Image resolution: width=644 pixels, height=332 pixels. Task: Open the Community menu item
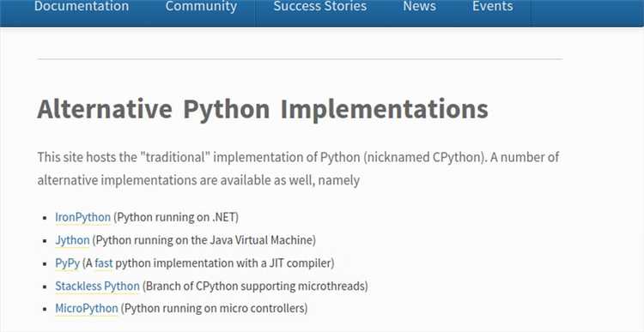[201, 7]
